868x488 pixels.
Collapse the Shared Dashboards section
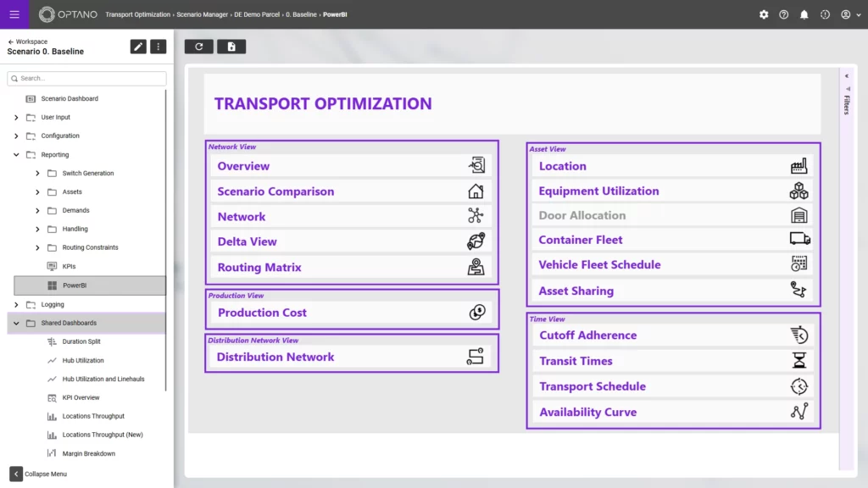click(x=15, y=323)
